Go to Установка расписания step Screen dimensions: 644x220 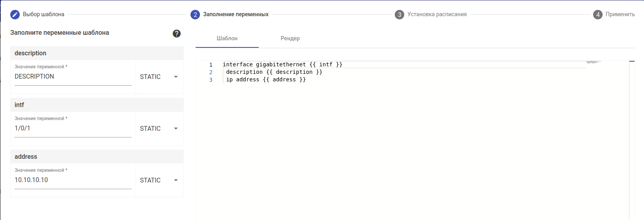coord(437,14)
